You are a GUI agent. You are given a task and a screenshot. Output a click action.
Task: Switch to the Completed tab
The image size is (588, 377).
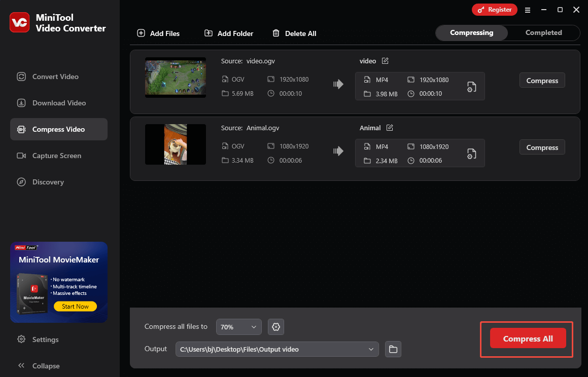(x=543, y=32)
